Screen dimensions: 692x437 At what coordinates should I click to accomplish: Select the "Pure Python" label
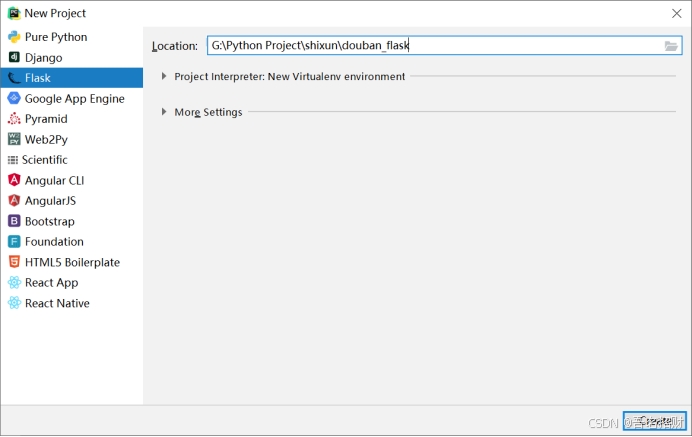pos(56,37)
